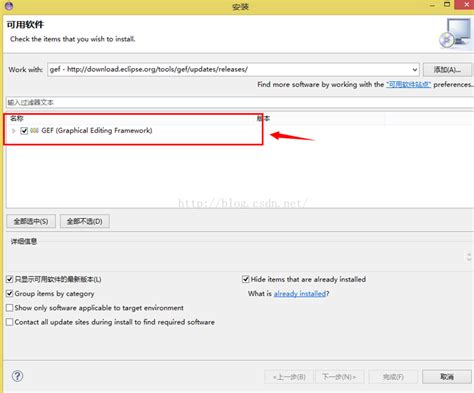Image resolution: width=474 pixels, height=393 pixels.
Task: Select the GEF (Graphical Editing Framework) row text
Action: coord(97,130)
